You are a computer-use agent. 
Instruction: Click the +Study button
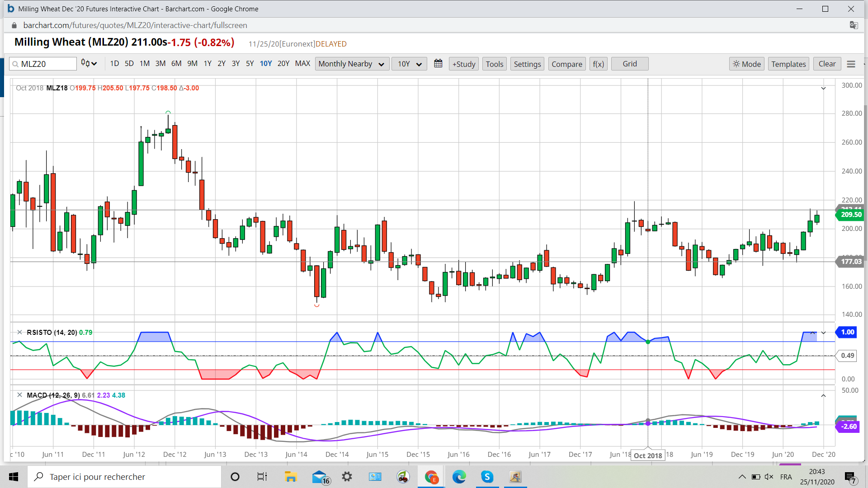pos(464,64)
